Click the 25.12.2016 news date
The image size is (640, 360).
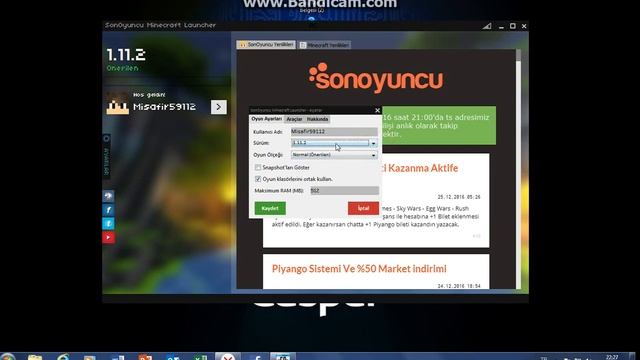point(459,197)
